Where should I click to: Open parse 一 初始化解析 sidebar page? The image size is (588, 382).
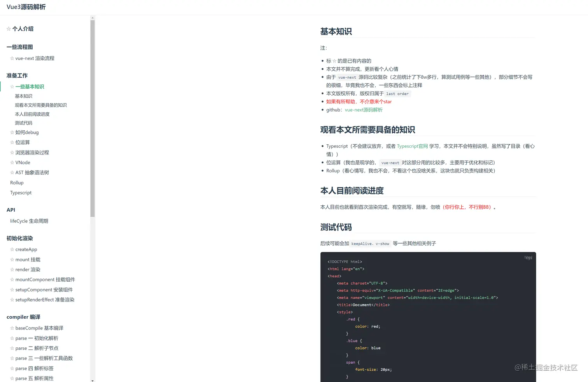coord(34,338)
